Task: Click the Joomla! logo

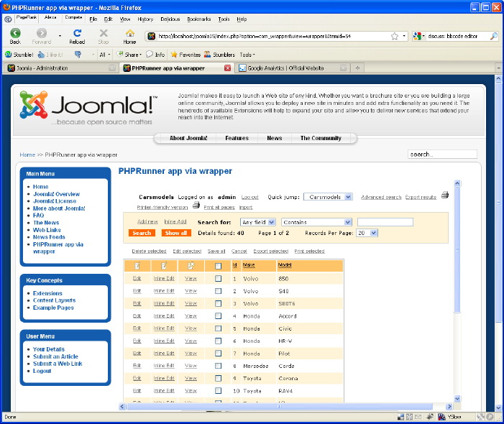Action: 86,109
